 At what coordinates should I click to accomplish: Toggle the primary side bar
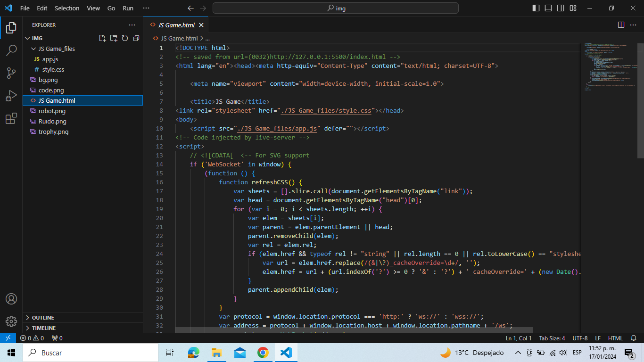(x=536, y=8)
